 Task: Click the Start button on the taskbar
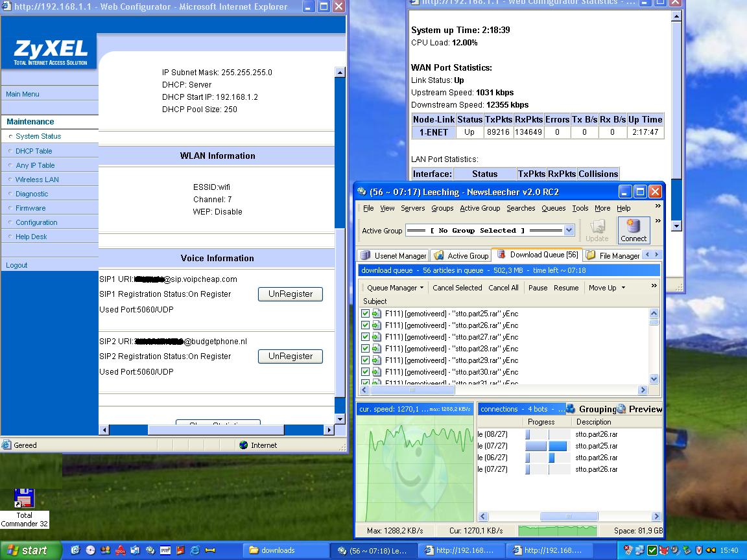31,550
